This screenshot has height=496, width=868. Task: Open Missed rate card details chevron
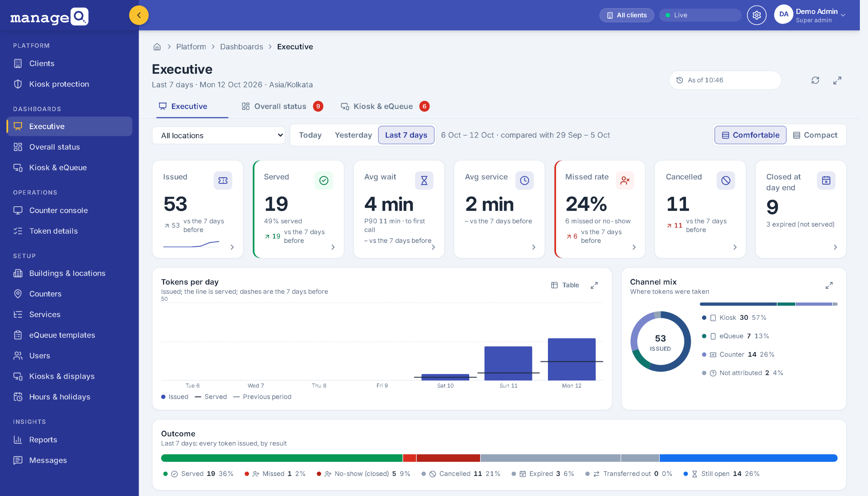pyautogui.click(x=634, y=247)
